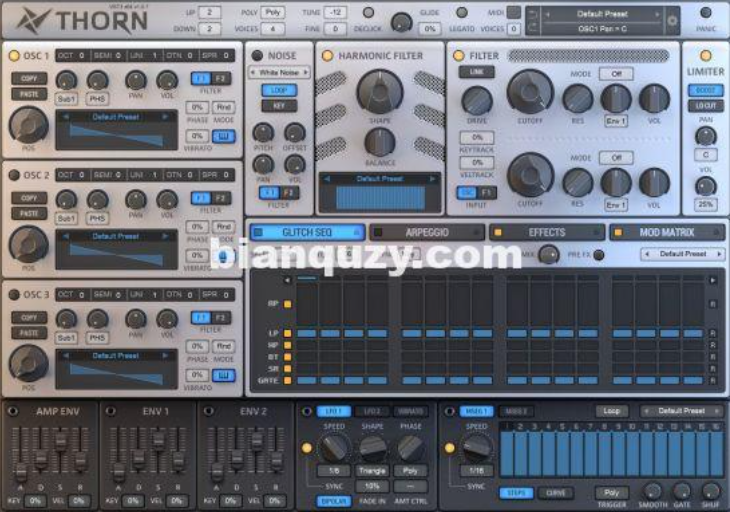
Task: Open upper filter MODE Off dropdown
Action: [x=616, y=74]
